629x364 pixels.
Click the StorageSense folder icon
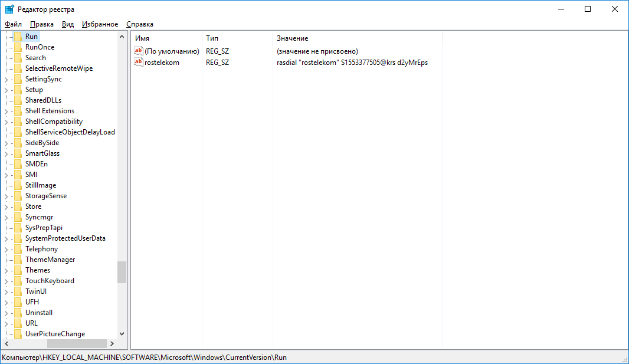click(x=18, y=196)
